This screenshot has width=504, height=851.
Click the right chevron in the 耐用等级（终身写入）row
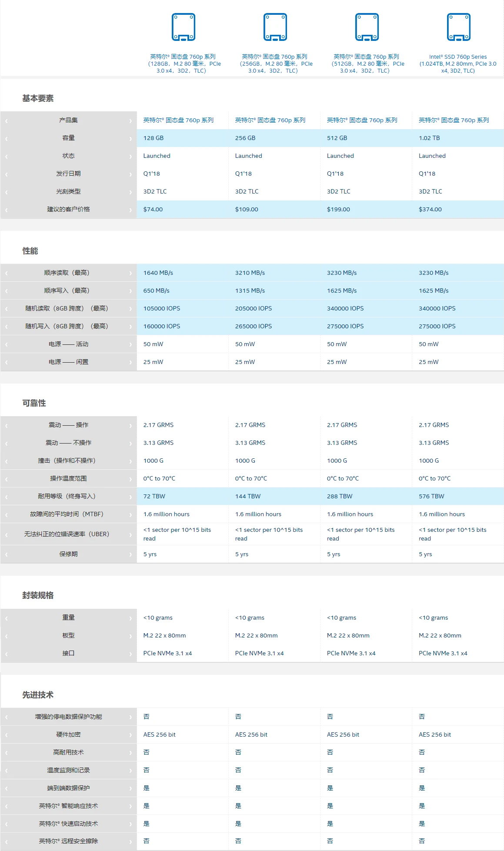click(130, 497)
